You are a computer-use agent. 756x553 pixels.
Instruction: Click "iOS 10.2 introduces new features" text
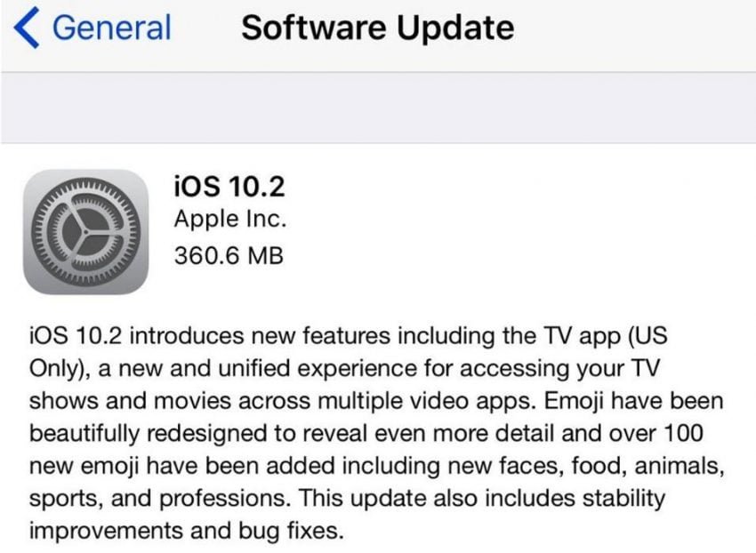210,335
